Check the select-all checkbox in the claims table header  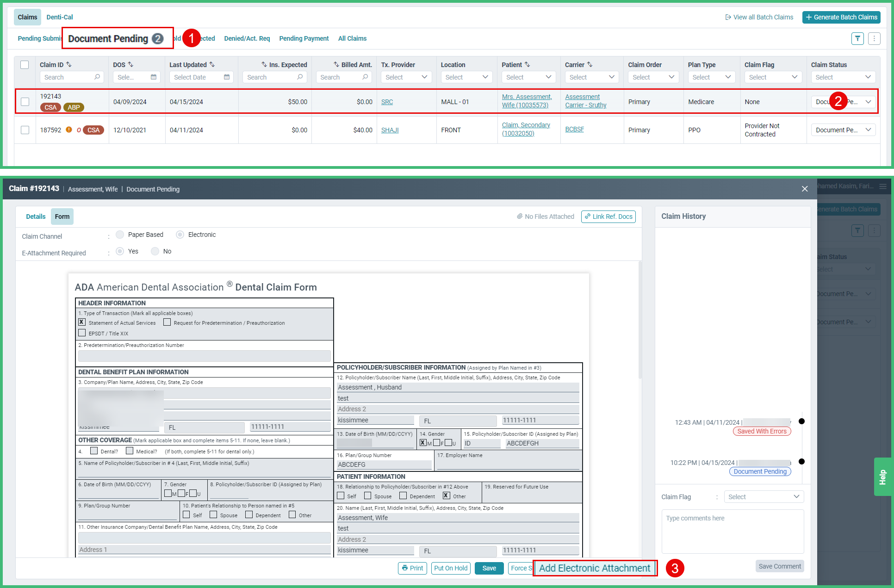(25, 65)
